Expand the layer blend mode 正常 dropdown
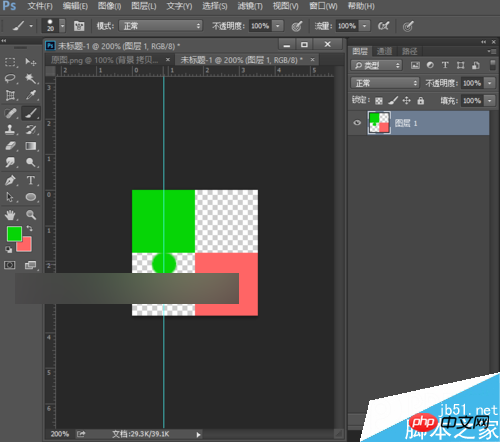The image size is (500, 442). [385, 83]
